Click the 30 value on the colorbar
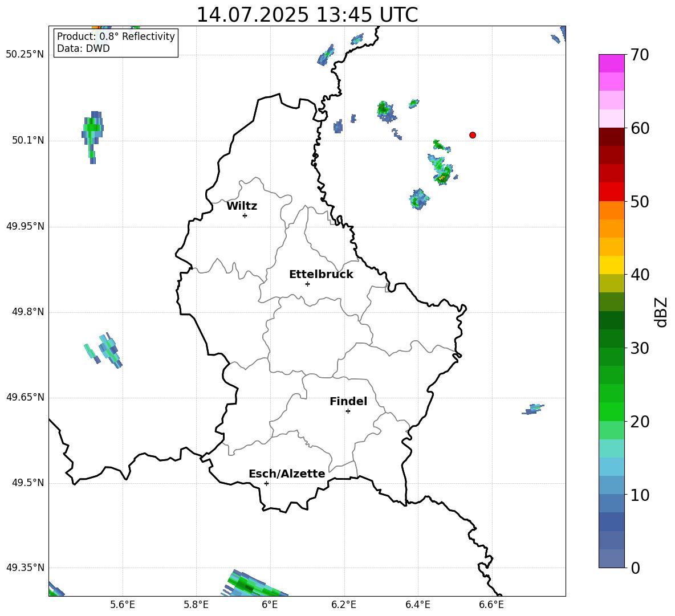 (640, 348)
